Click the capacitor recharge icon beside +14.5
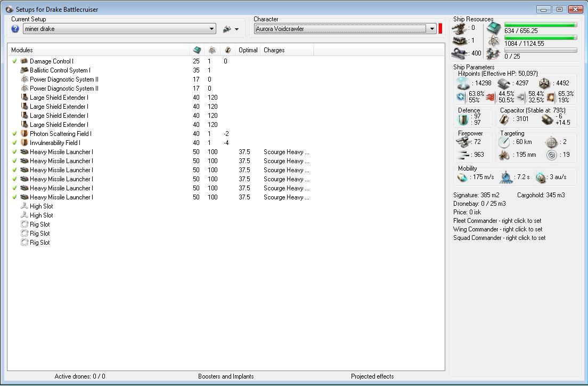Image resolution: width=588 pixels, height=386 pixels. click(548, 119)
